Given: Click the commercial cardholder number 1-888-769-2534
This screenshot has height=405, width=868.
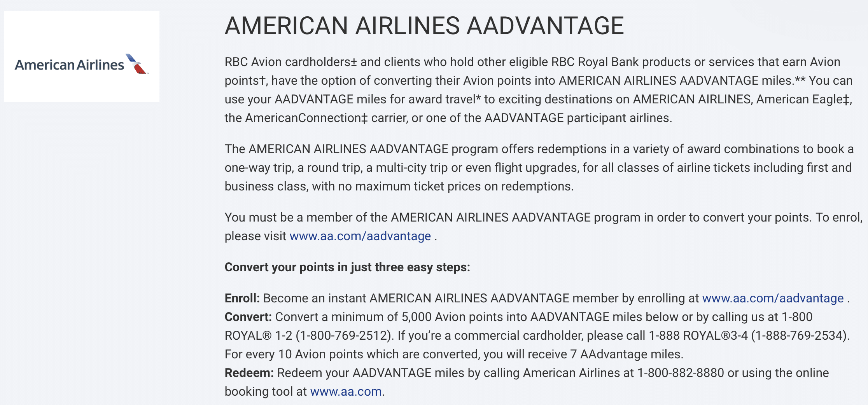Looking at the screenshot, I should coord(799,336).
